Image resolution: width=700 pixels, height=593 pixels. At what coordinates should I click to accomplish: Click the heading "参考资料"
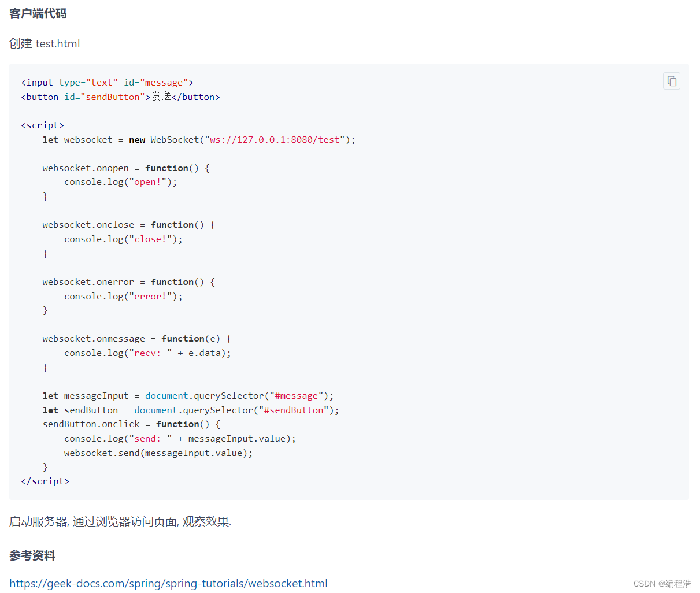point(32,555)
